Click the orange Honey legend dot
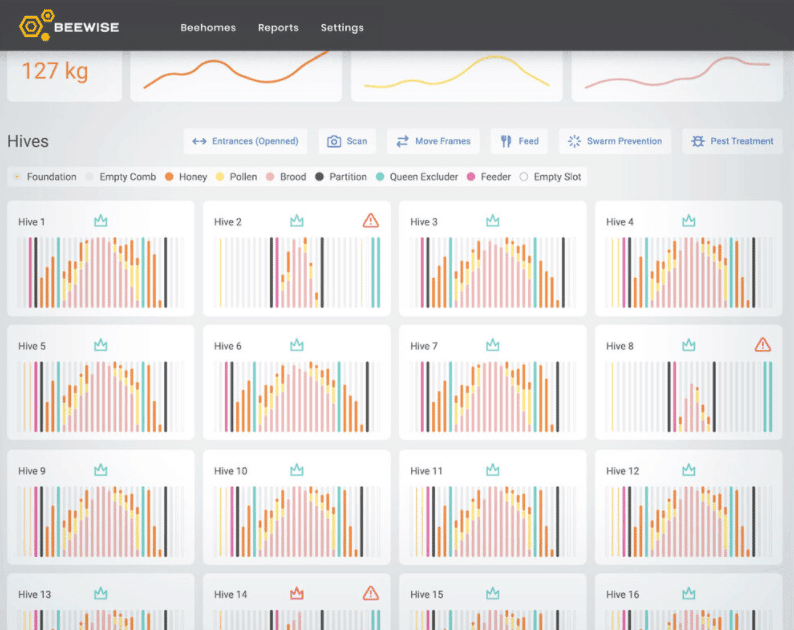794x630 pixels. tap(169, 177)
